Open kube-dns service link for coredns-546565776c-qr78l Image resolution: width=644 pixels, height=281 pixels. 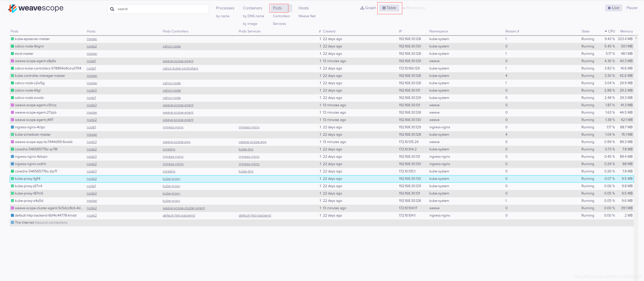tap(246, 149)
